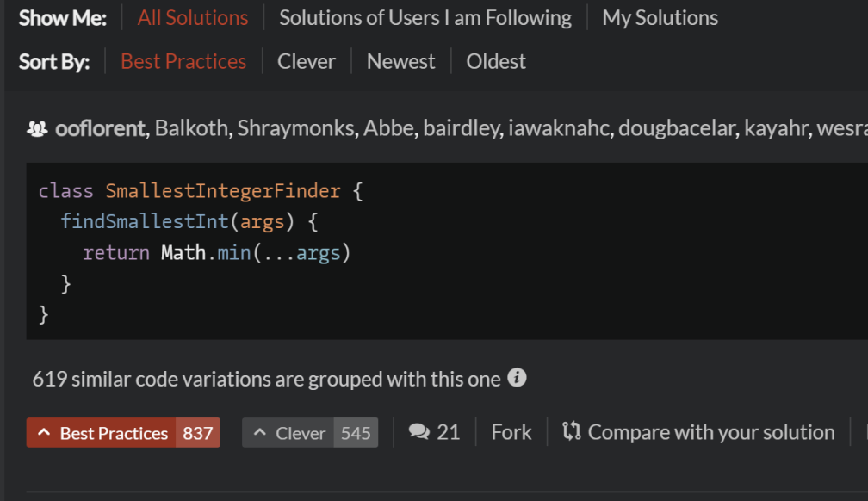Show Solutions of Users I am Following
868x501 pixels.
[425, 17]
